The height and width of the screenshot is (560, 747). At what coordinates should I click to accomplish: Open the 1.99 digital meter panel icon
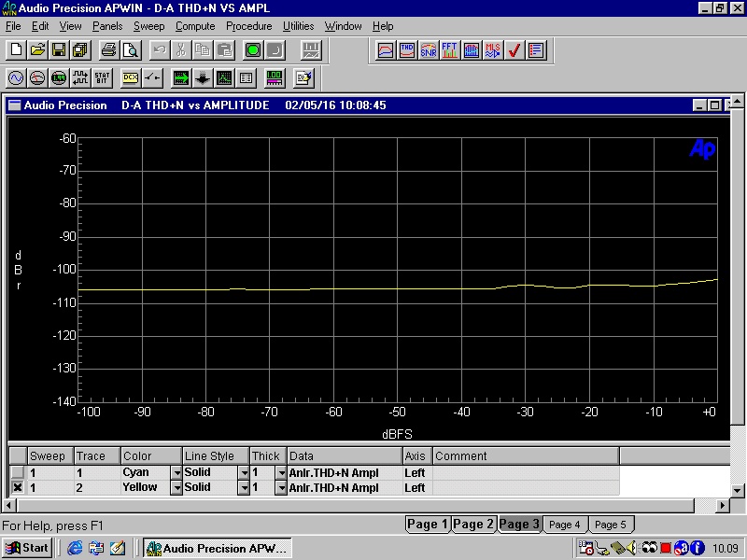coord(59,78)
